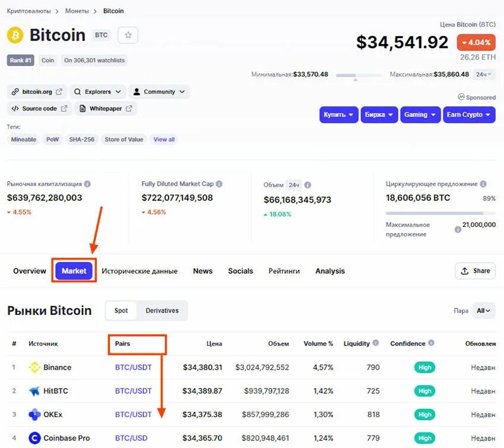This screenshot has height=448, width=504.
Task: Sort table by Цена column header
Action: pyautogui.click(x=214, y=343)
